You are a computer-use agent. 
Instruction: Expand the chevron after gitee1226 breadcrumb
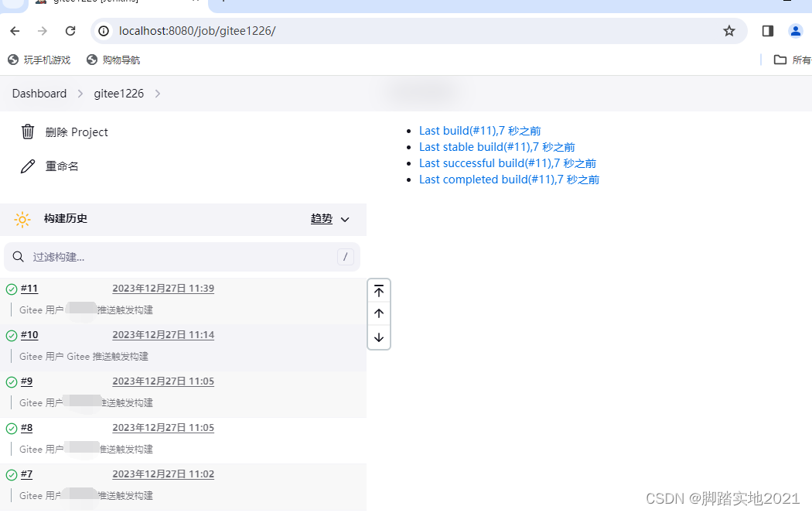pyautogui.click(x=158, y=94)
